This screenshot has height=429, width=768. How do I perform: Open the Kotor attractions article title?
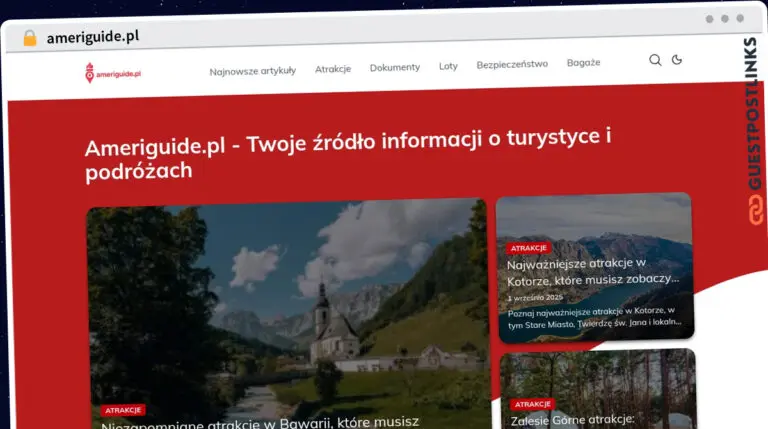point(593,272)
